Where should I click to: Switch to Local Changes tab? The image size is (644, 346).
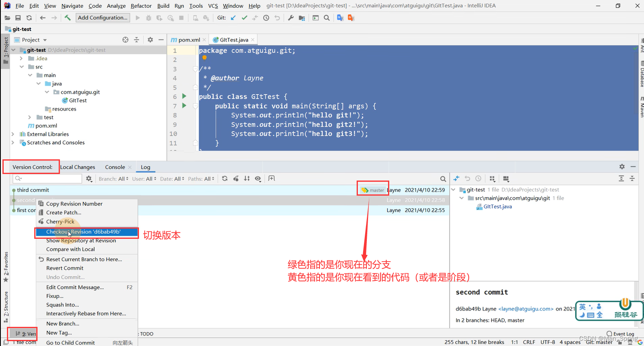coord(77,167)
